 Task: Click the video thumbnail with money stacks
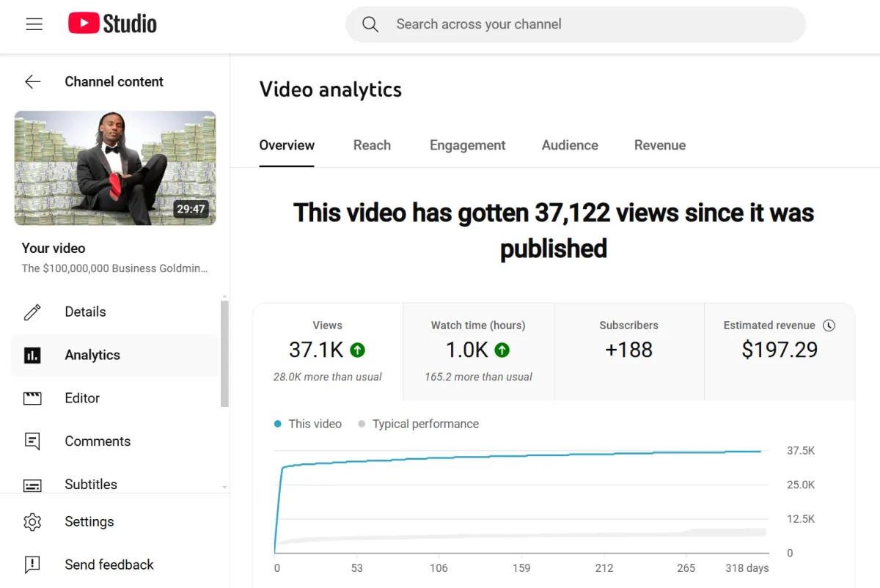(x=115, y=168)
